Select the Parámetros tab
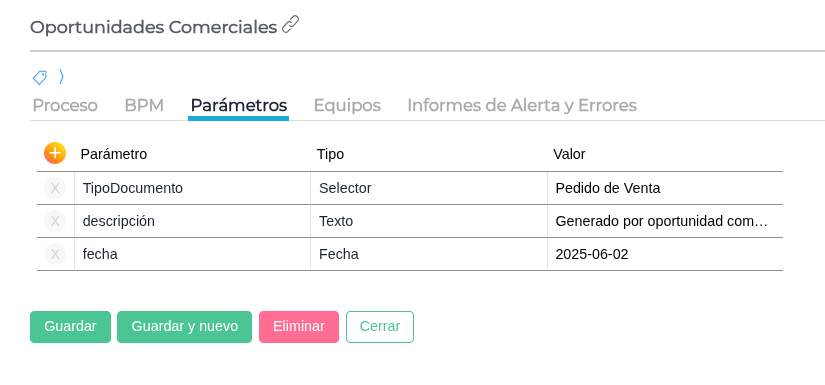The image size is (825, 385). point(238,106)
